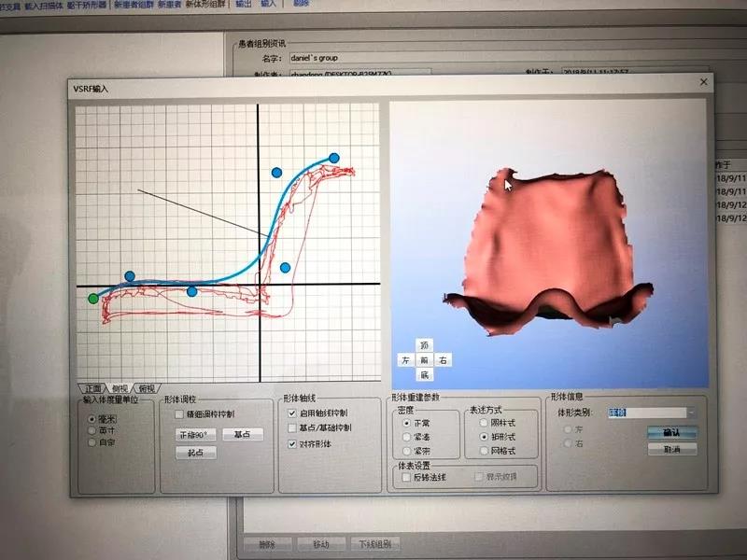Click the 顶 (top) view button
Screen dimensions: 747x560
pos(424,345)
